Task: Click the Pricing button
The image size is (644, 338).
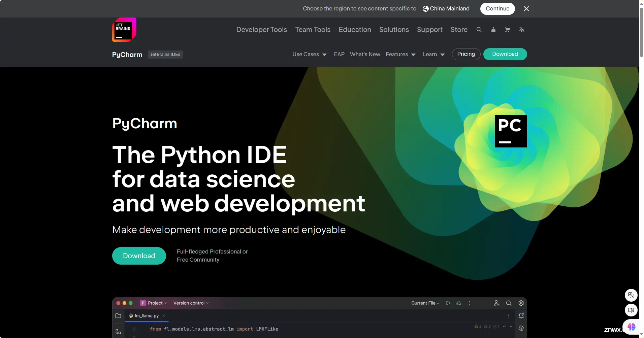Action: [x=466, y=54]
